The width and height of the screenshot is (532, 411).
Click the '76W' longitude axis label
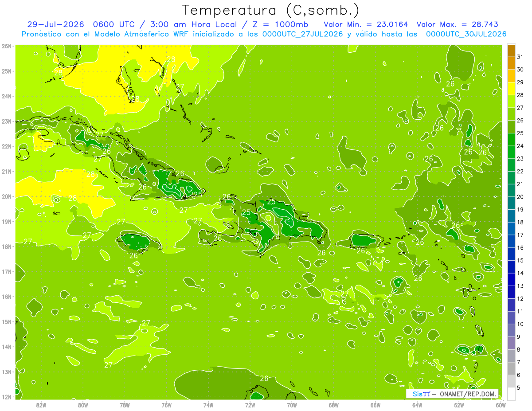[167, 405]
